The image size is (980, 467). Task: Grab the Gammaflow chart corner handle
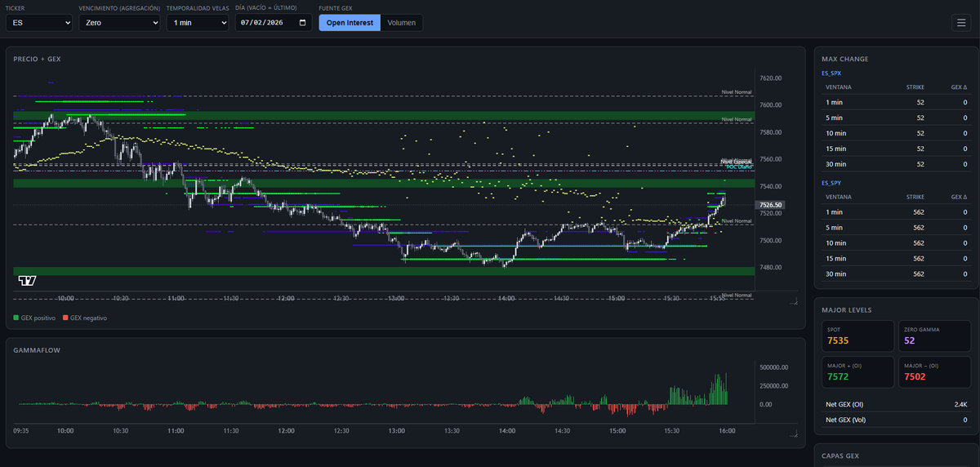click(794, 434)
